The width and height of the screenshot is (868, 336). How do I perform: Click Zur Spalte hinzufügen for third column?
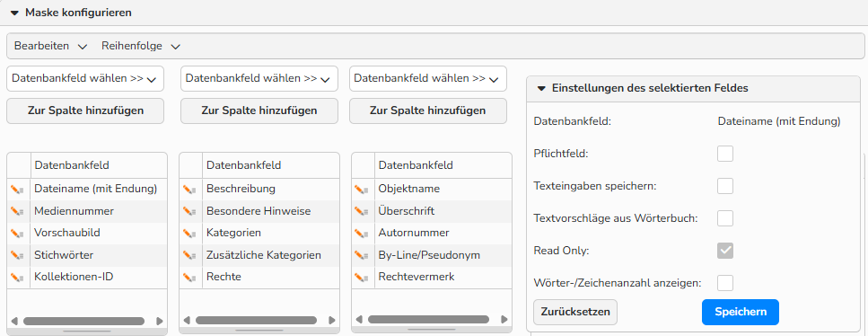(428, 111)
